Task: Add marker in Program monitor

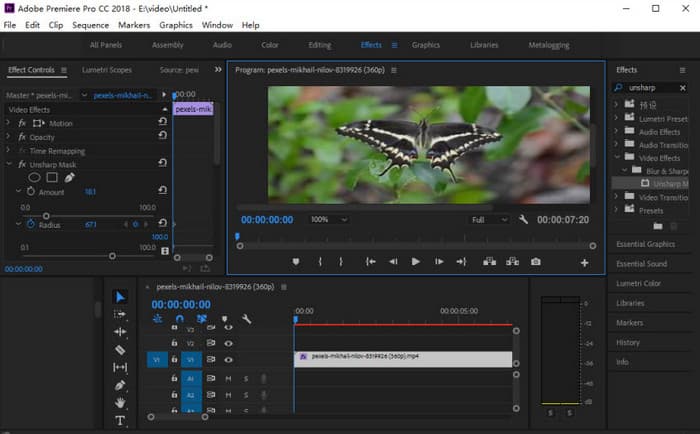Action: coord(296,262)
